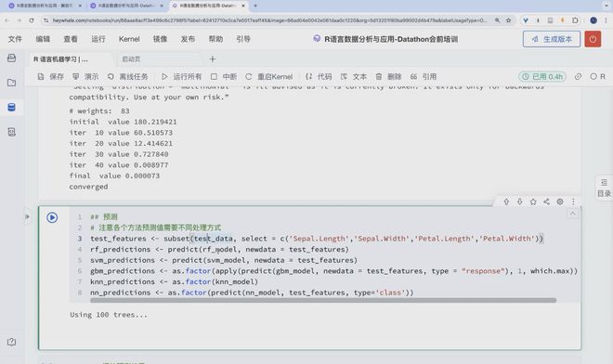Expand the cell side arrow toggle
Viewport: 613px width, 364px height.
point(27,216)
